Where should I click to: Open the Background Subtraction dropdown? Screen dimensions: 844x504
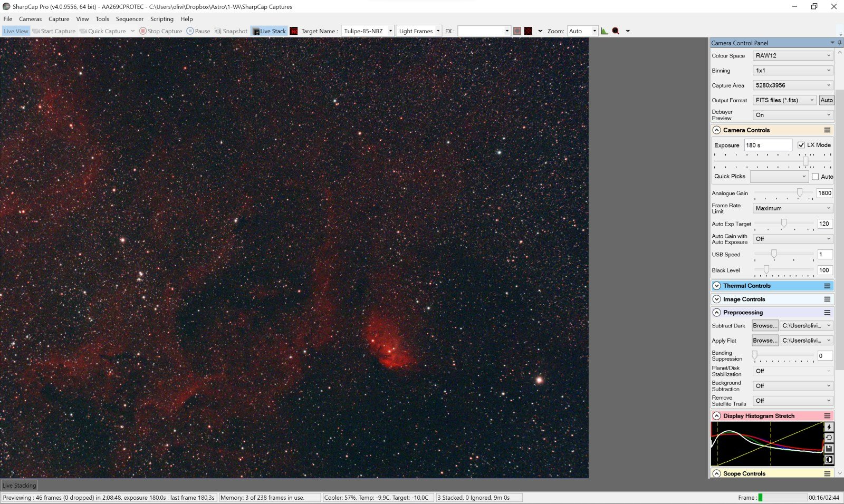pos(792,386)
